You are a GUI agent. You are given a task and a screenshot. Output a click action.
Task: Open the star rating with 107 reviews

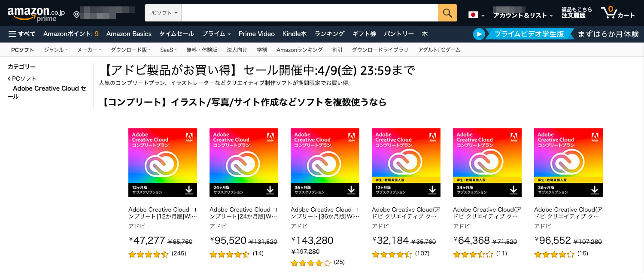coord(392,254)
